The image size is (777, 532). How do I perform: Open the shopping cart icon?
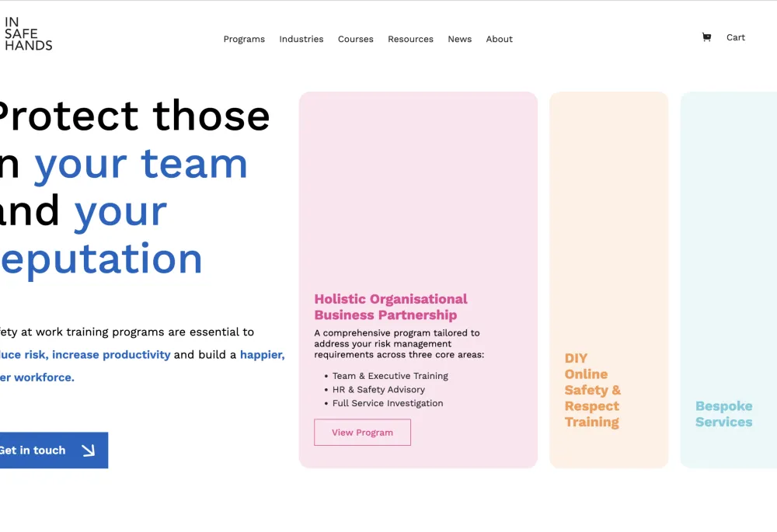coord(706,37)
